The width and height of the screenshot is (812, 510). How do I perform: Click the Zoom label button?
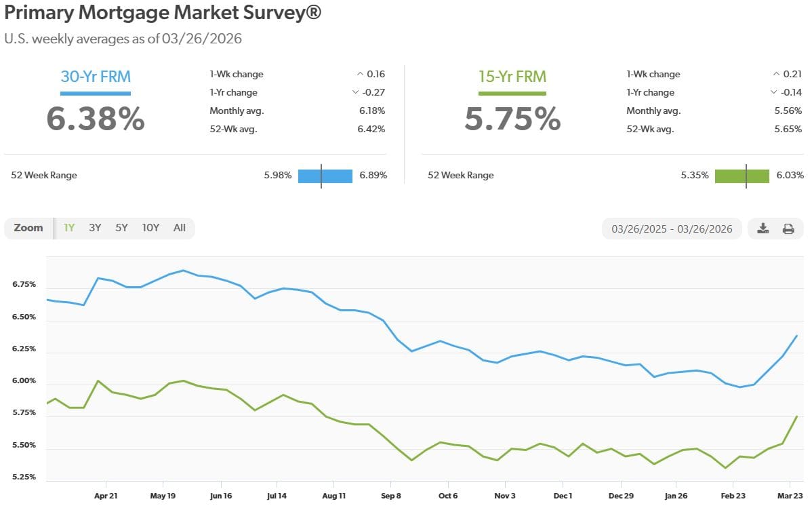coord(28,228)
